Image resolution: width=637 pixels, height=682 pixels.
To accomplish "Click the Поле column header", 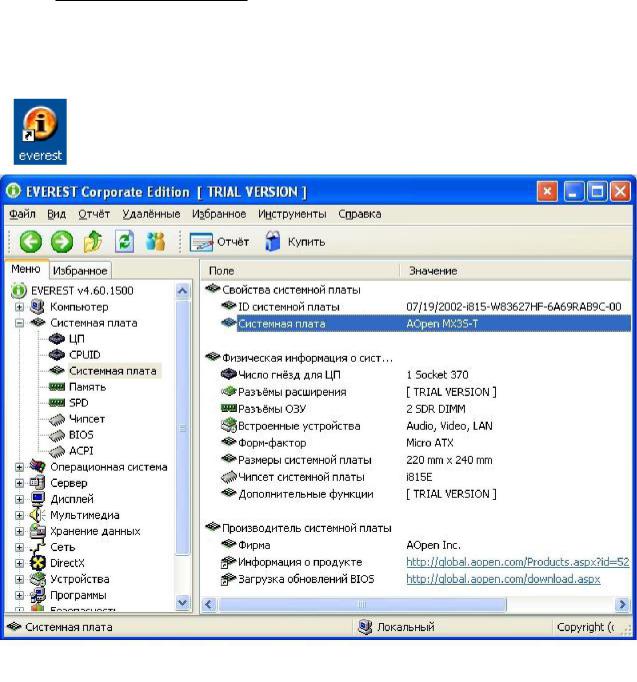I will [300, 271].
